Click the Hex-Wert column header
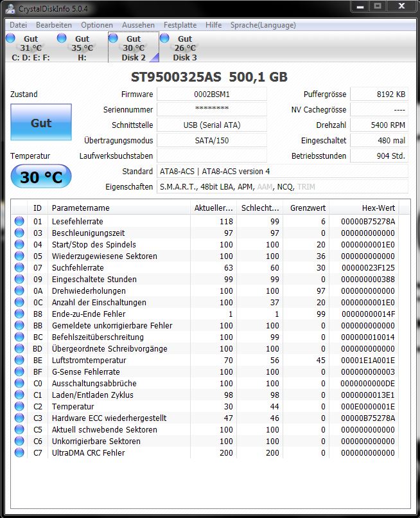The width and height of the screenshot is (420, 518). [364, 208]
